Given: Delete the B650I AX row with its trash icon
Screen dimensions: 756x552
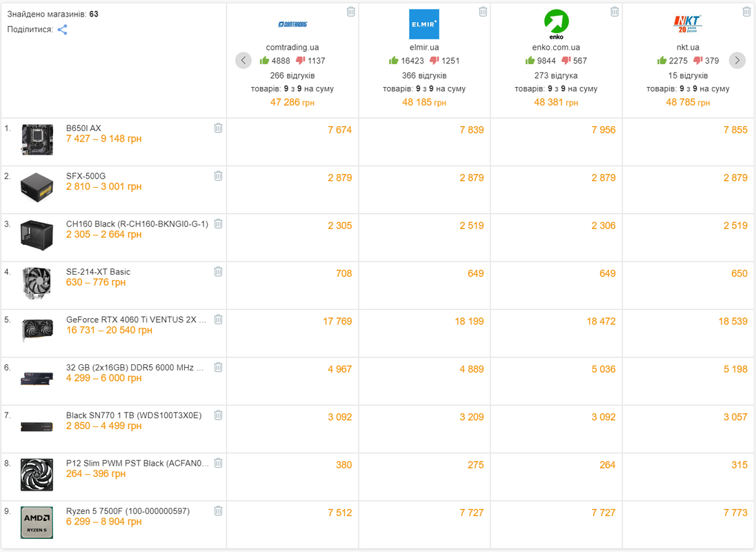Looking at the screenshot, I should point(219,128).
